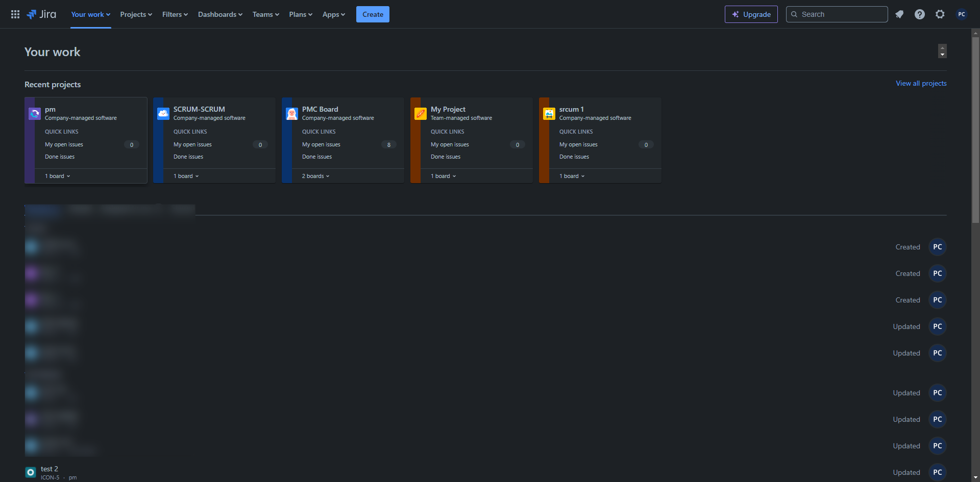Expand the 2 boards dropdown on PMC Board card
Viewport: 980px width, 482px height.
click(316, 176)
